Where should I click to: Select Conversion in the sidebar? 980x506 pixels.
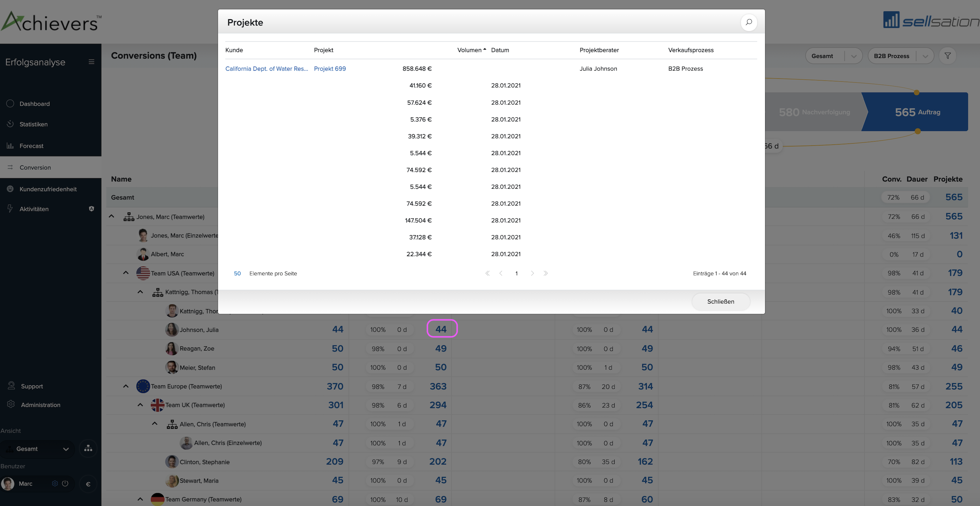pyautogui.click(x=51, y=167)
